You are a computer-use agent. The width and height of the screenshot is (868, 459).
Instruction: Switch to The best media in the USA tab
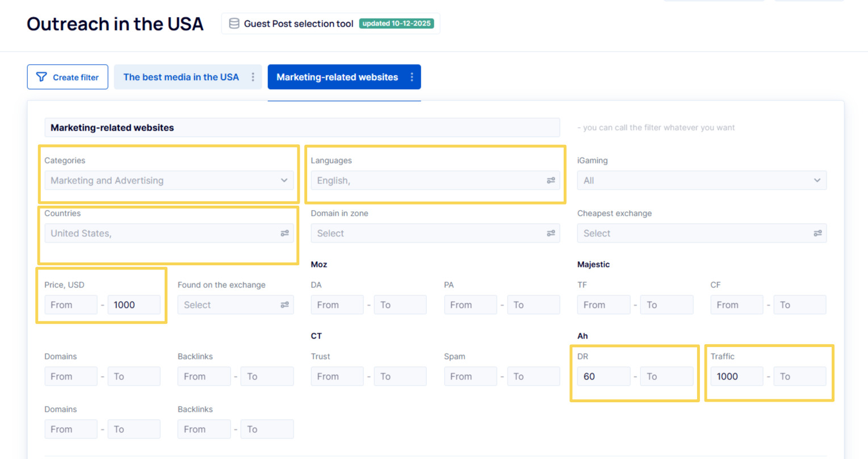pos(182,77)
